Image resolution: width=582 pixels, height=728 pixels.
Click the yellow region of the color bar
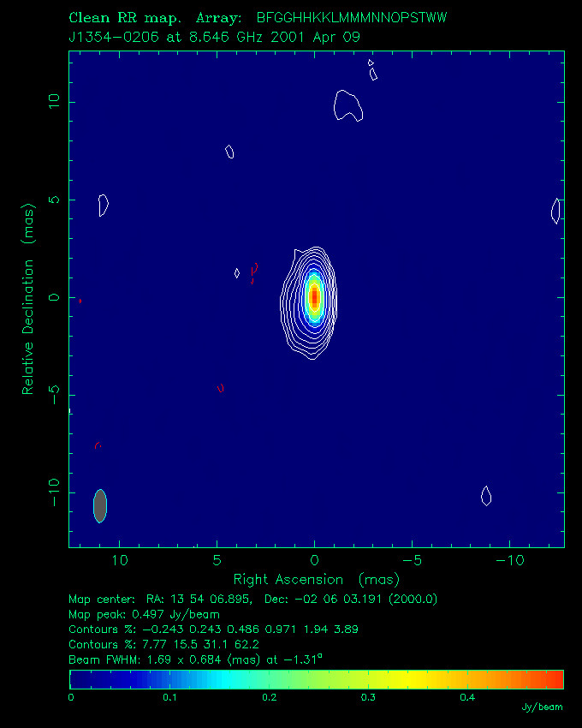[408, 679]
